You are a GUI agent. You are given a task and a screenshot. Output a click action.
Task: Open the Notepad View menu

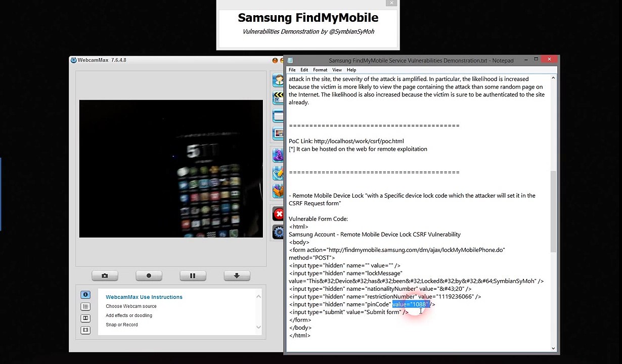[337, 70]
